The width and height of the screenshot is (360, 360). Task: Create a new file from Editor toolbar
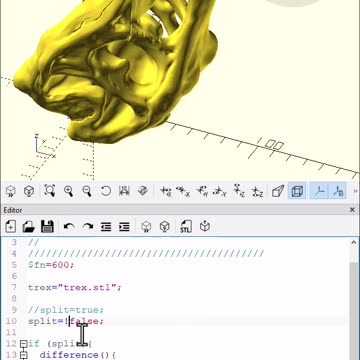(x=11, y=227)
